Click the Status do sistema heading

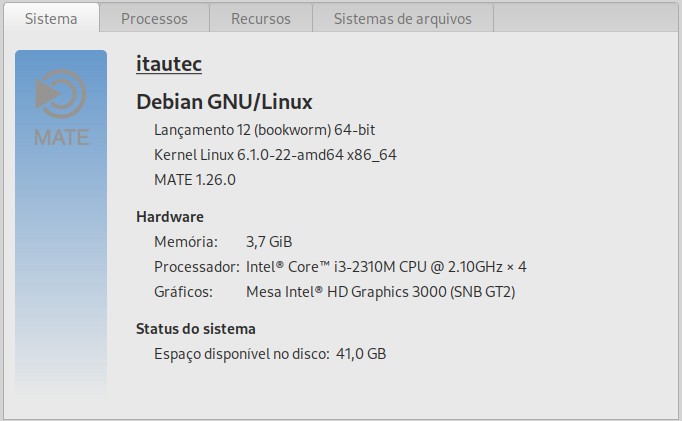pos(196,329)
